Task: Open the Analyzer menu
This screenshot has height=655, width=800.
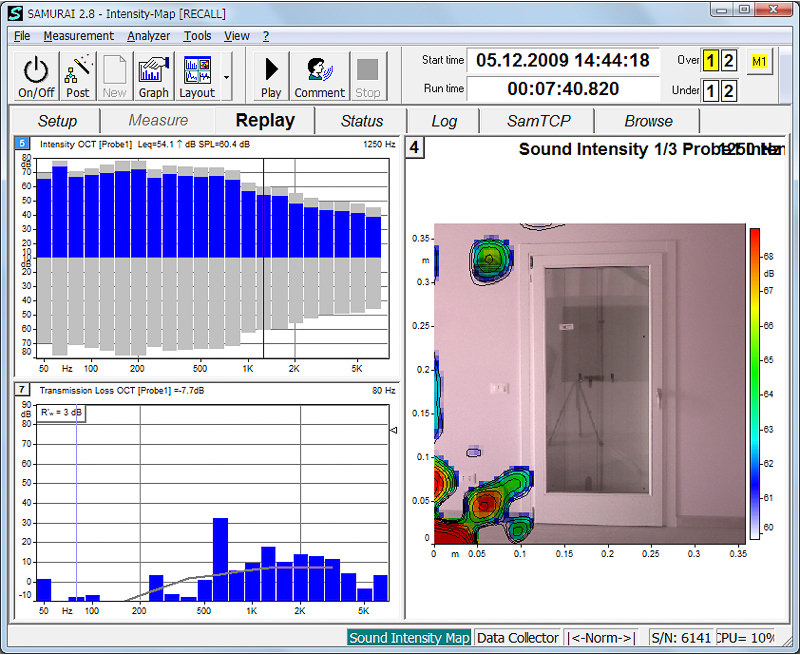Action: [148, 36]
